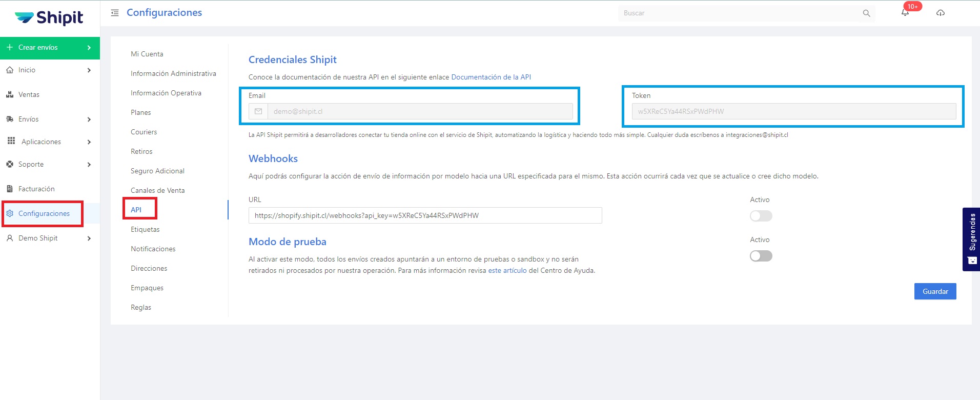
Task: Click the plus icon on Crear envíos
Action: coord(10,47)
